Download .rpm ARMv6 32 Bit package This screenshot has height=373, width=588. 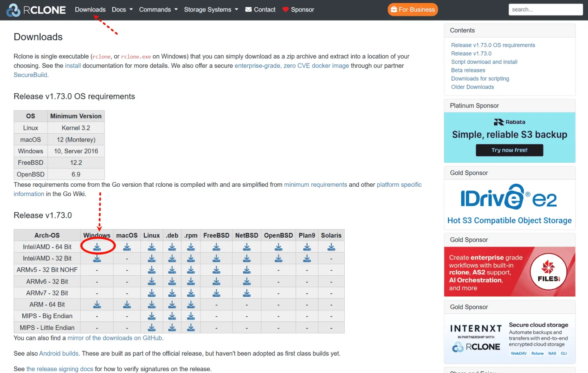(x=191, y=281)
